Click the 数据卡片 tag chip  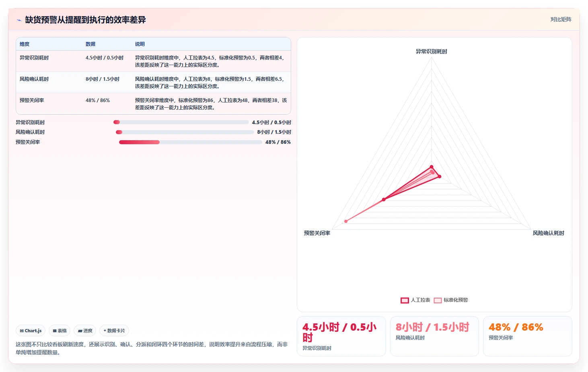tap(114, 331)
